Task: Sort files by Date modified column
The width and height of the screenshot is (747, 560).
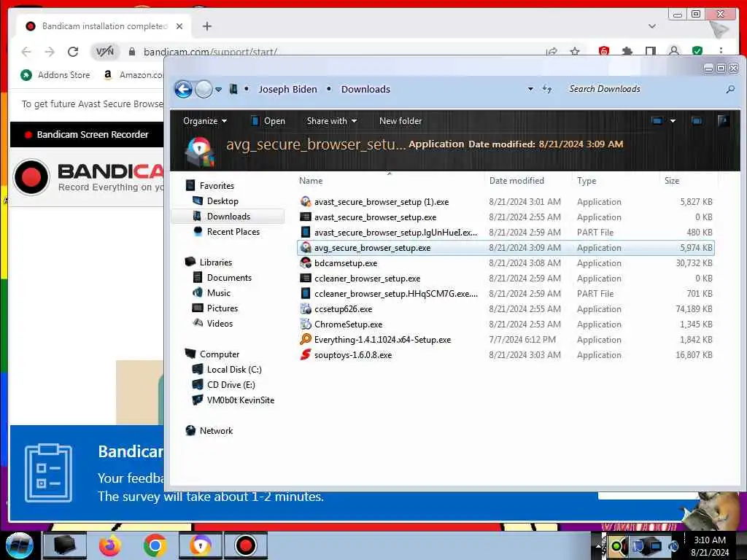Action: 516,181
